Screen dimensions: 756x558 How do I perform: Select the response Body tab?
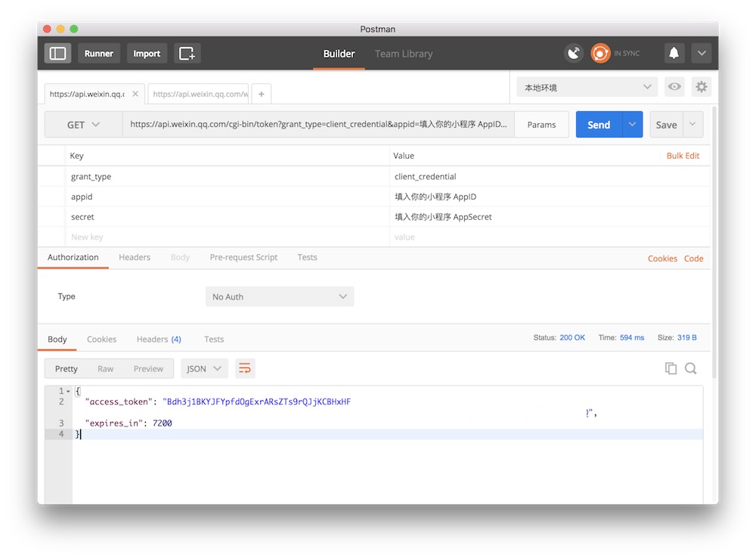point(57,339)
